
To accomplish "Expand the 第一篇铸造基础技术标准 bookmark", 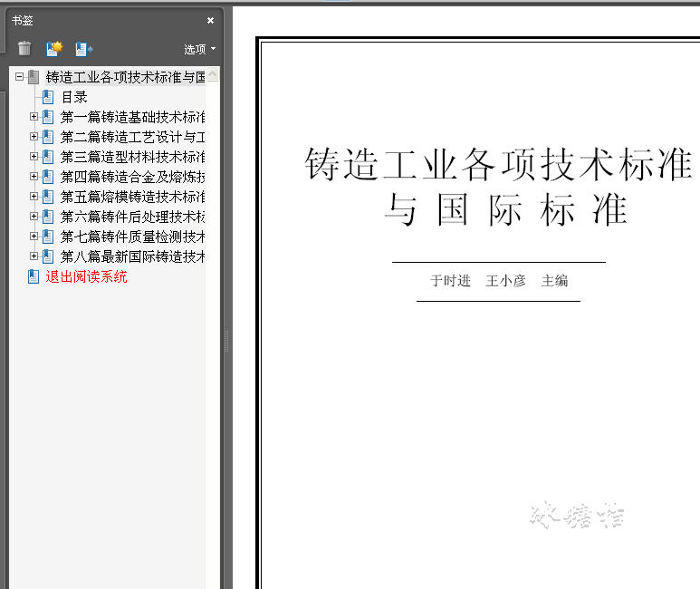I will pos(34,117).
